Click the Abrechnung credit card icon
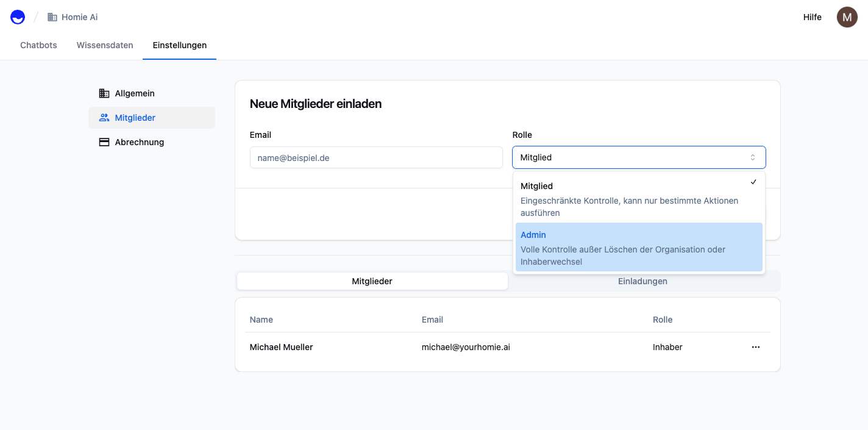This screenshot has width=868, height=430. click(104, 142)
